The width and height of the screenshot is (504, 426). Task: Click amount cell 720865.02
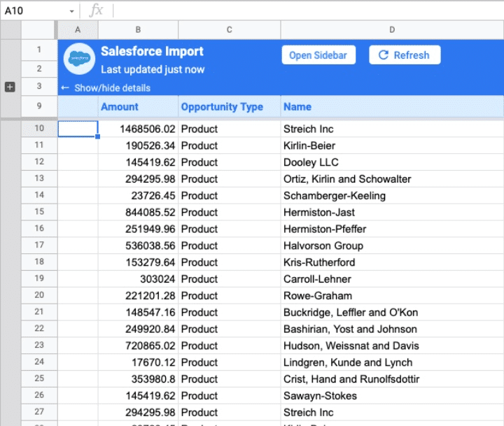pyautogui.click(x=138, y=346)
